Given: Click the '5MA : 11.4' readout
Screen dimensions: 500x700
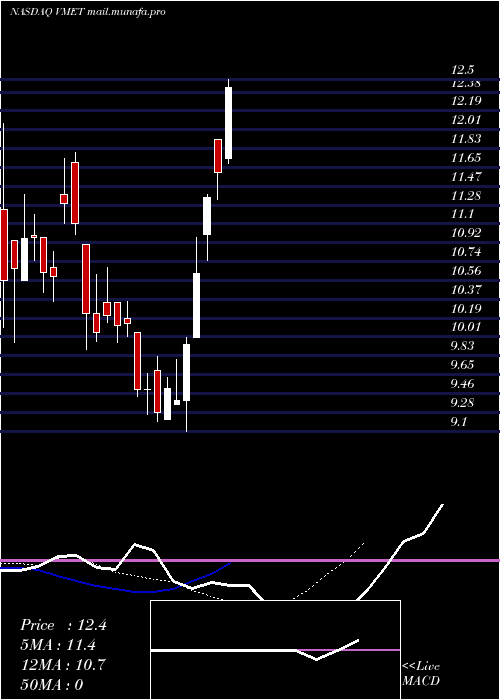Looking at the screenshot, I should pos(58,645).
